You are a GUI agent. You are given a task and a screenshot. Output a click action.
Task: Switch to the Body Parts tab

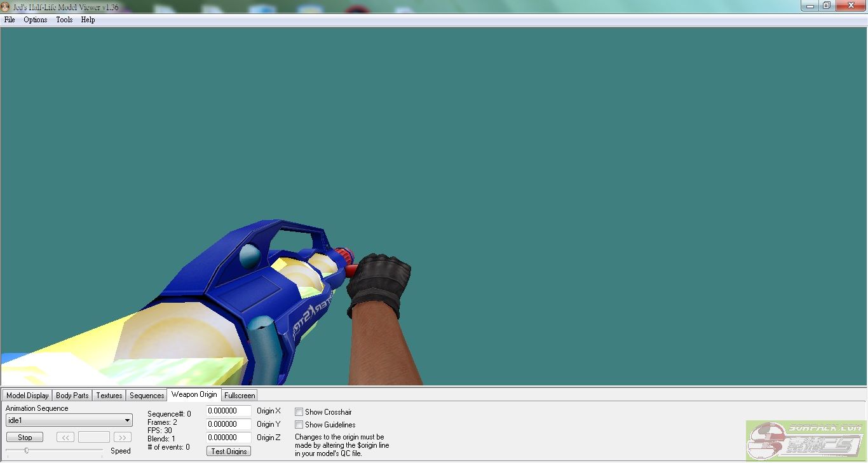click(72, 396)
